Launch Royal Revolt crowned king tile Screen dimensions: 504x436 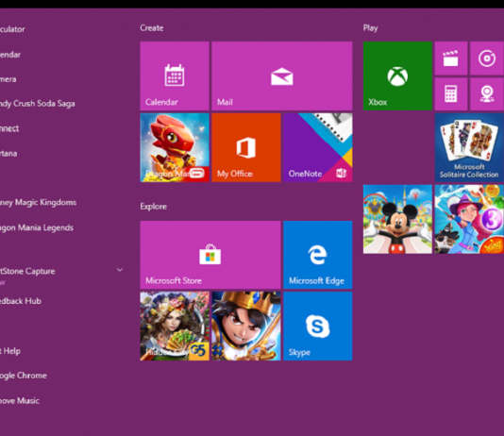246,326
